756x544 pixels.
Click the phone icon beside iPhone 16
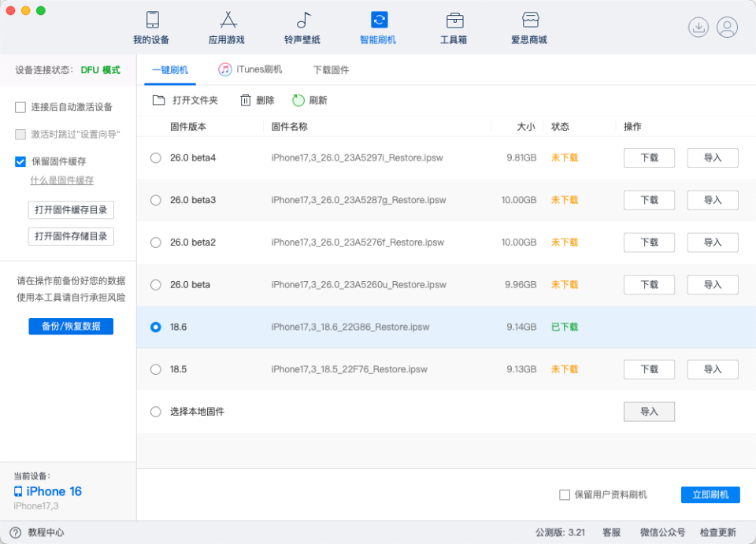tap(18, 491)
